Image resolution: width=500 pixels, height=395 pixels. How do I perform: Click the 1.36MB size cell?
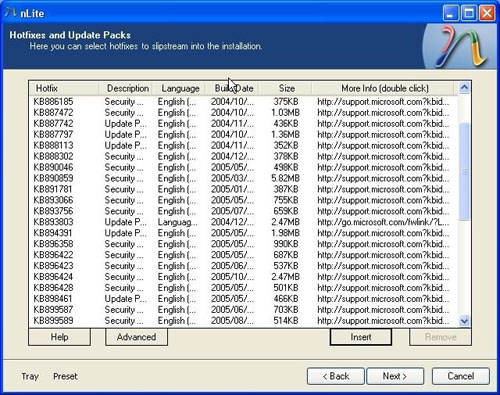(285, 134)
